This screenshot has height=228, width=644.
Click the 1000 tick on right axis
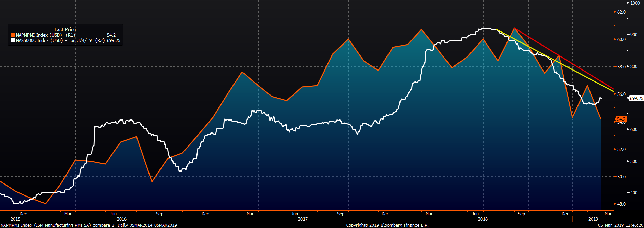pyautogui.click(x=635, y=3)
